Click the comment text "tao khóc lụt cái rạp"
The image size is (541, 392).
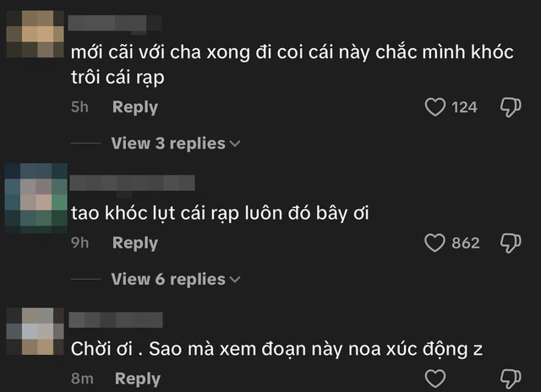click(221, 215)
